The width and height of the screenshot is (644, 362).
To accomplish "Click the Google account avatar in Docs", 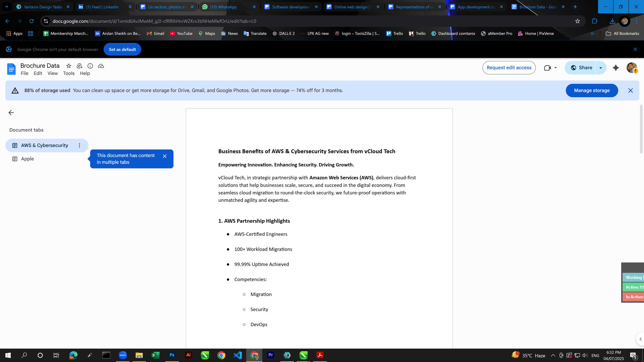I will pyautogui.click(x=632, y=68).
